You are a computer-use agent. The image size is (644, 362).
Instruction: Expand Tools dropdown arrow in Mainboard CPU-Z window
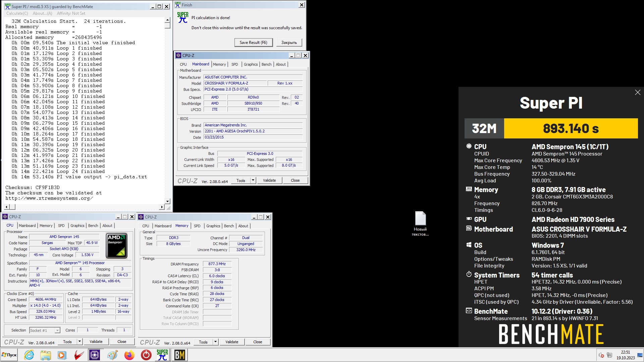pos(253,180)
